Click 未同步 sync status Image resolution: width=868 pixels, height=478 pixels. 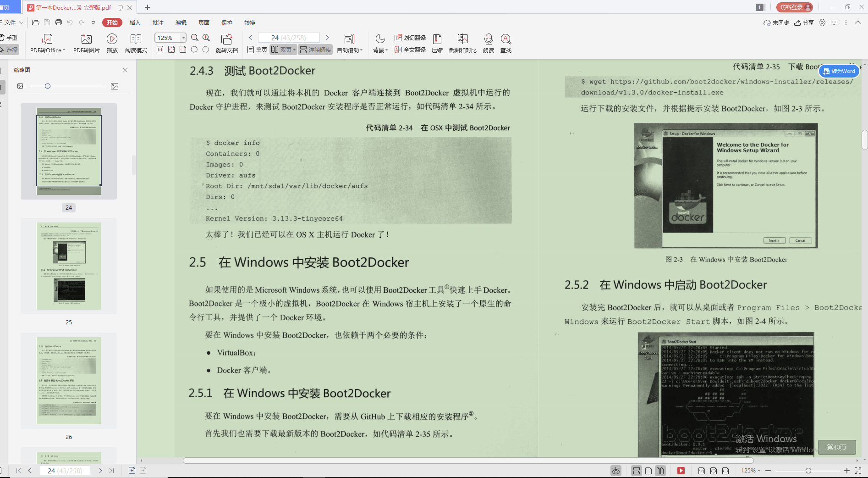(x=776, y=22)
